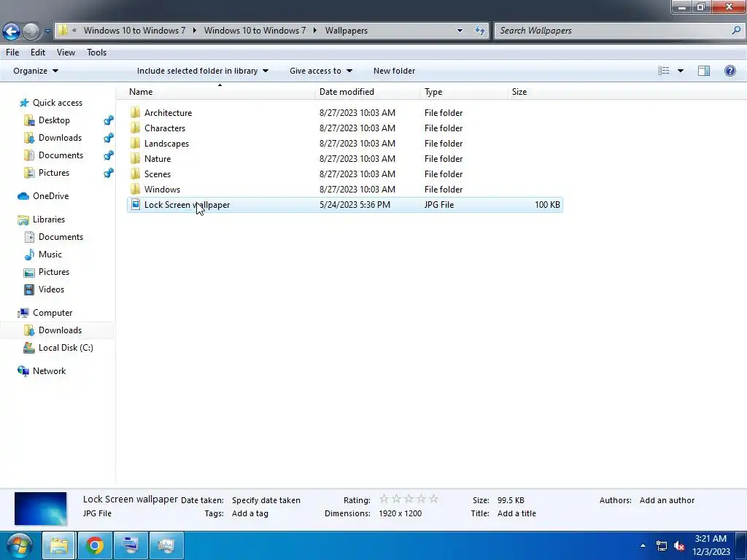This screenshot has height=560, width=747.
Task: Sort by Date modified column
Action: pos(368,92)
